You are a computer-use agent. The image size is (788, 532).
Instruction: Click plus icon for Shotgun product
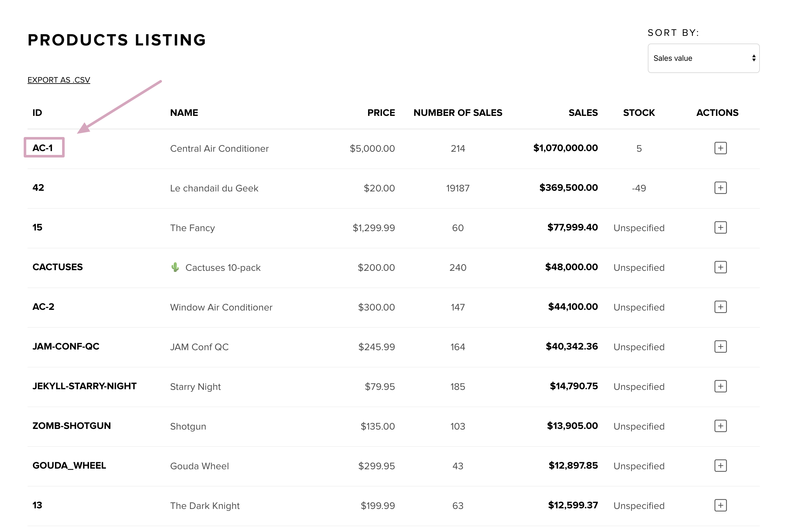(720, 426)
